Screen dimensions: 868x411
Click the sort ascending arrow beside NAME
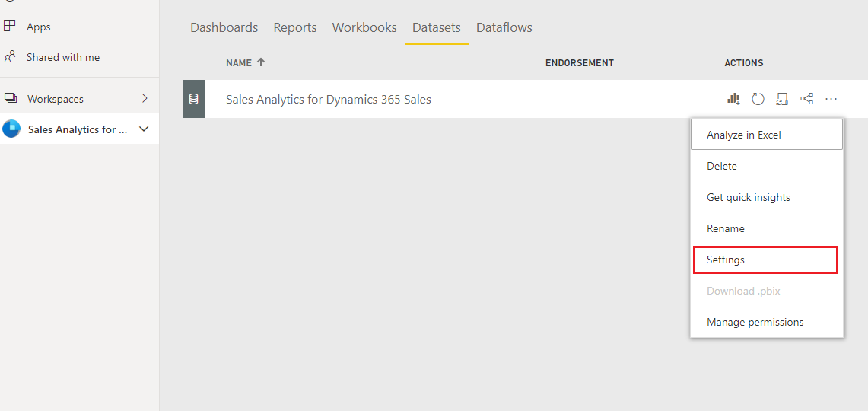click(x=261, y=62)
